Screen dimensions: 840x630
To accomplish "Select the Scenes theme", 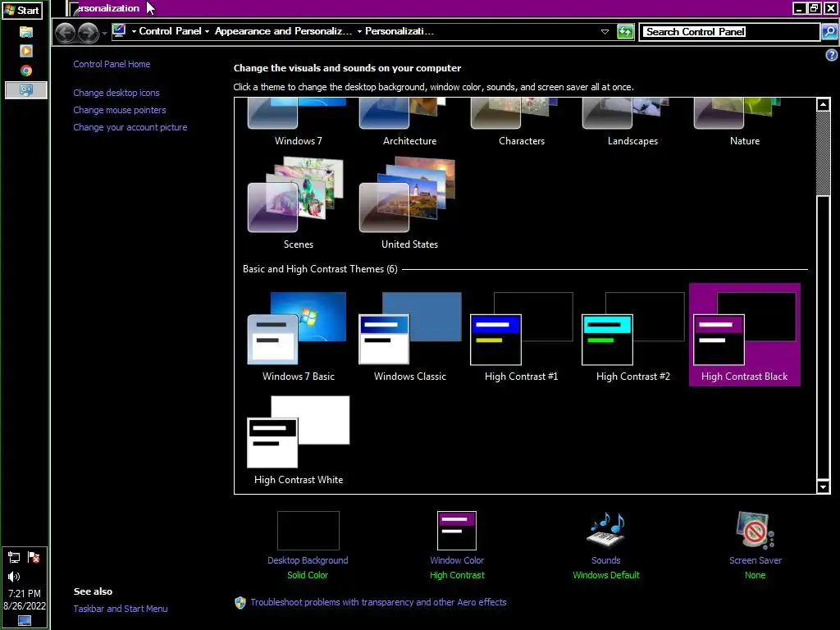I will pos(298,203).
